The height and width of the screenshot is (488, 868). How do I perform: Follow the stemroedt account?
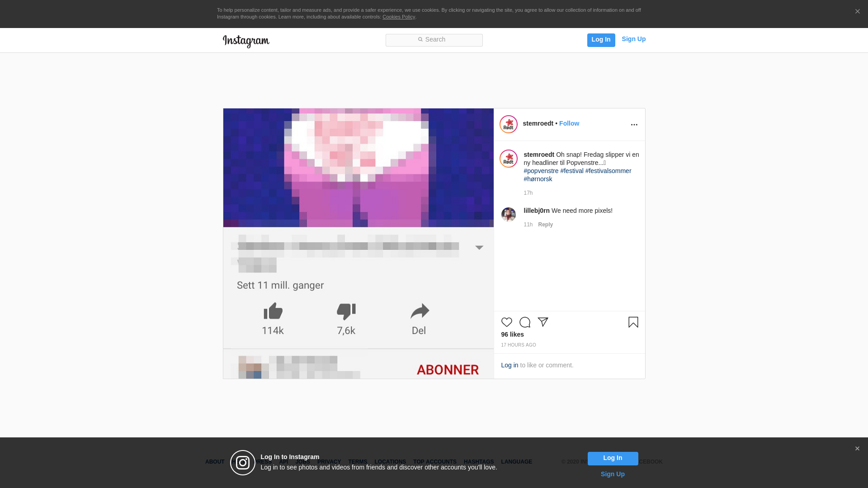pos(569,123)
